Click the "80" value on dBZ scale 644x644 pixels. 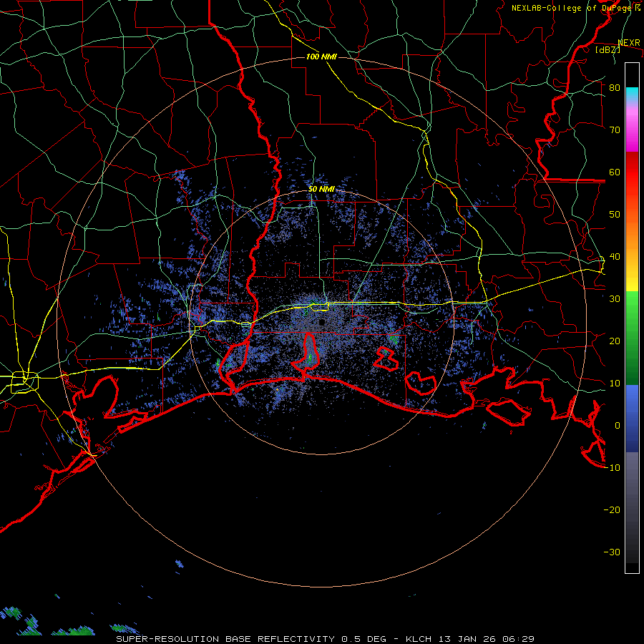point(615,87)
